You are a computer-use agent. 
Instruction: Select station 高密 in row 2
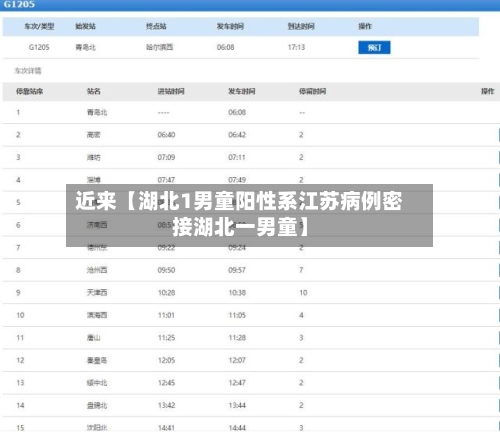tap(94, 135)
